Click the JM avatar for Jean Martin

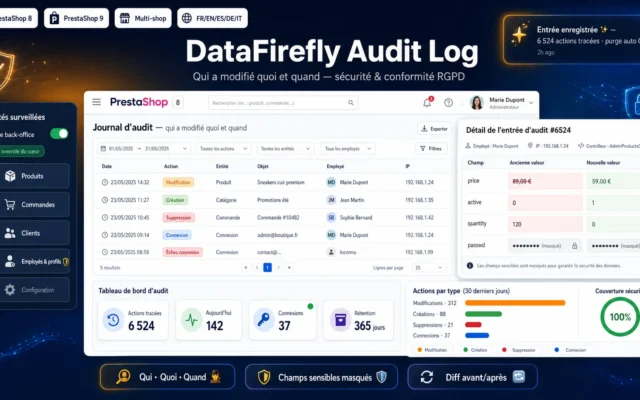tap(331, 200)
